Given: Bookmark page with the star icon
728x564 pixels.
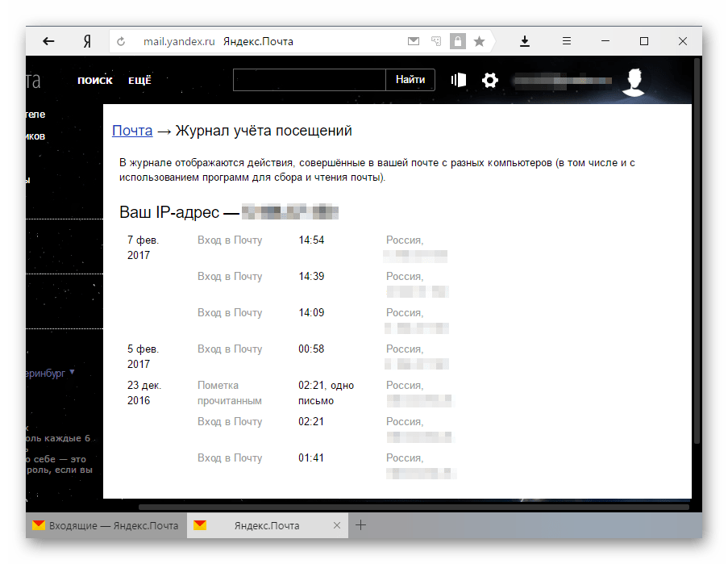Looking at the screenshot, I should point(479,41).
